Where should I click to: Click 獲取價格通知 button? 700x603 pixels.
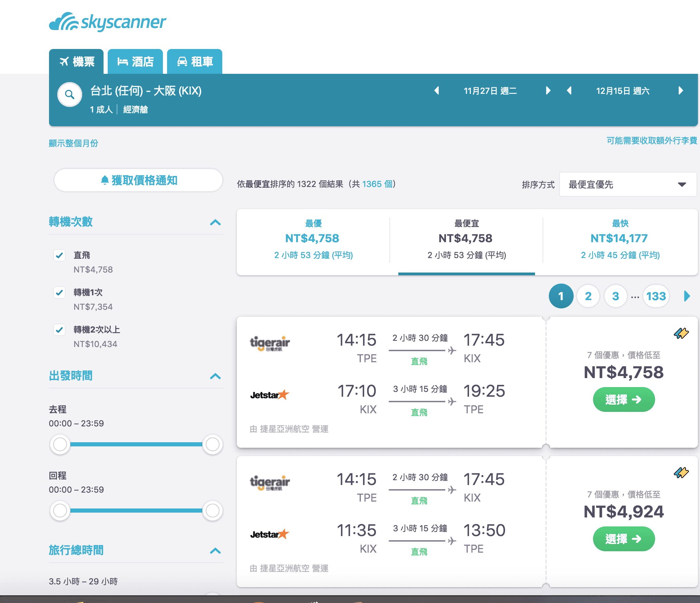coord(138,180)
